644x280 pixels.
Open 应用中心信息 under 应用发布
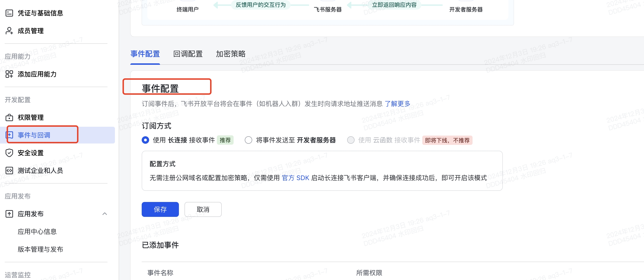[37, 232]
